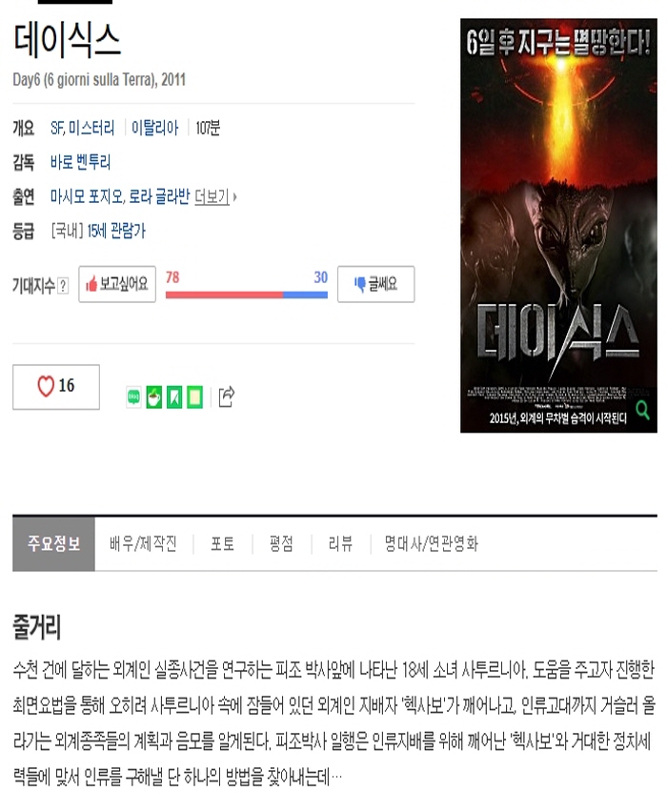Click the 보고싶어요 thumbs-up button
This screenshot has height=812, width=667.
[117, 284]
